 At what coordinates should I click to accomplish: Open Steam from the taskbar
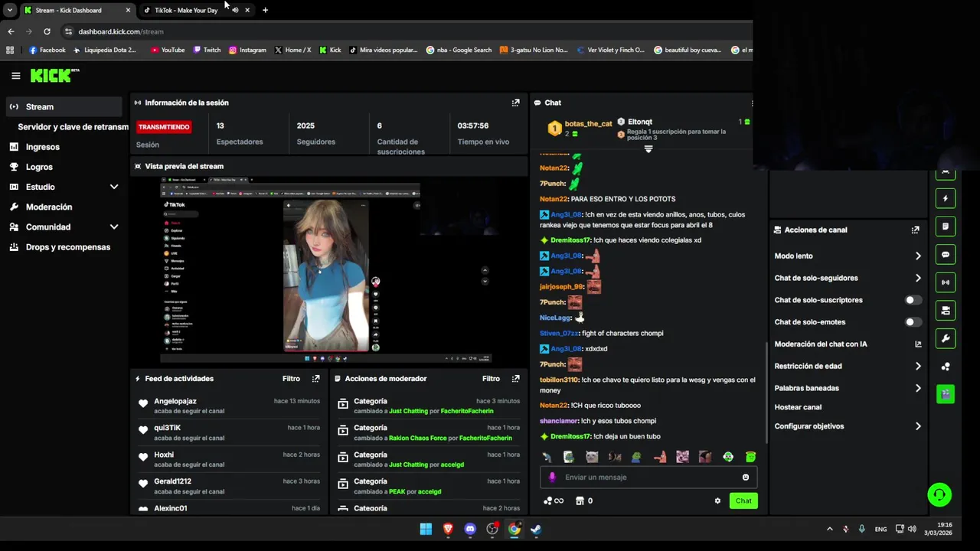tap(536, 529)
